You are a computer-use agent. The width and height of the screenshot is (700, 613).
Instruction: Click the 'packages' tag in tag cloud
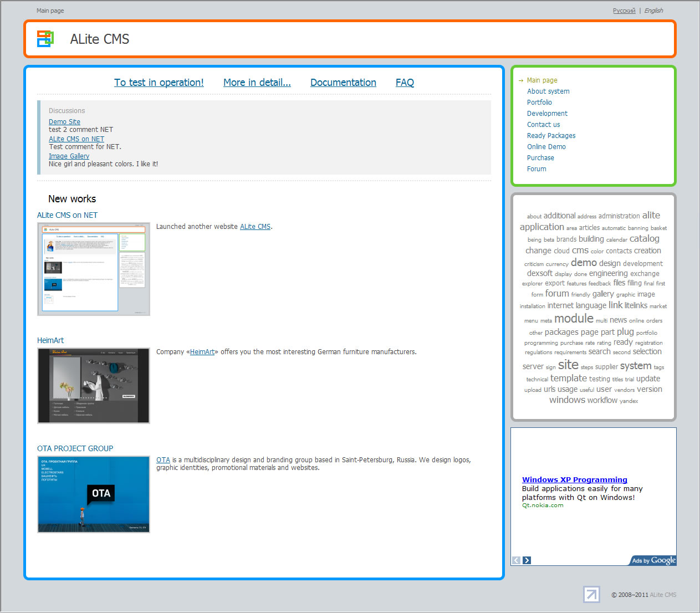point(561,332)
